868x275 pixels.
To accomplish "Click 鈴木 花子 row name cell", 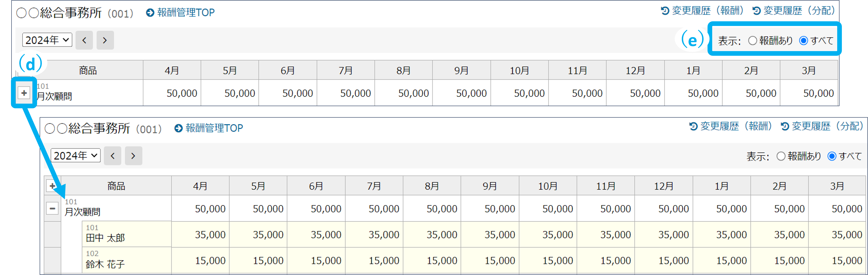I will (x=126, y=260).
